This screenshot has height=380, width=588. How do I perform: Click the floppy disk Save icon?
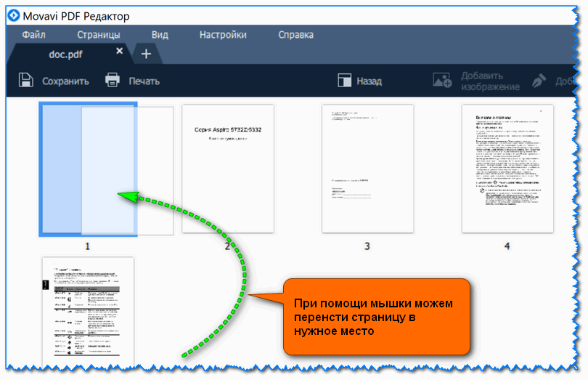(x=26, y=80)
